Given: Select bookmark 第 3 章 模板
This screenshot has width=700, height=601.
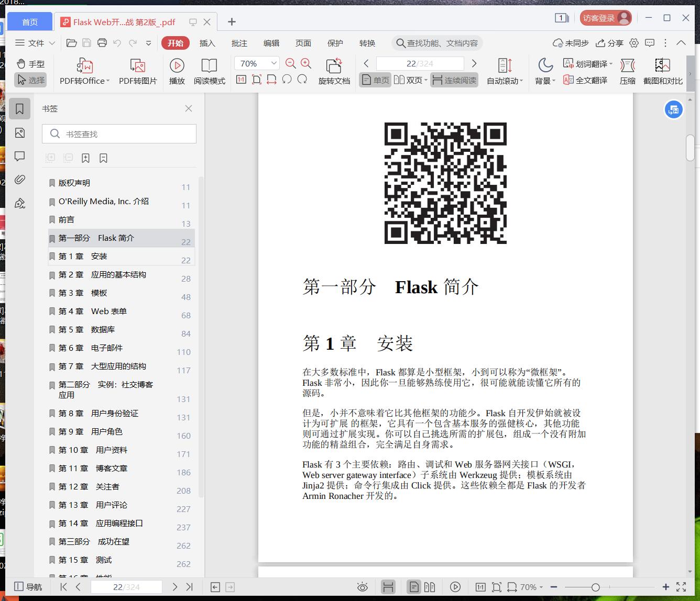Looking at the screenshot, I should point(122,293).
